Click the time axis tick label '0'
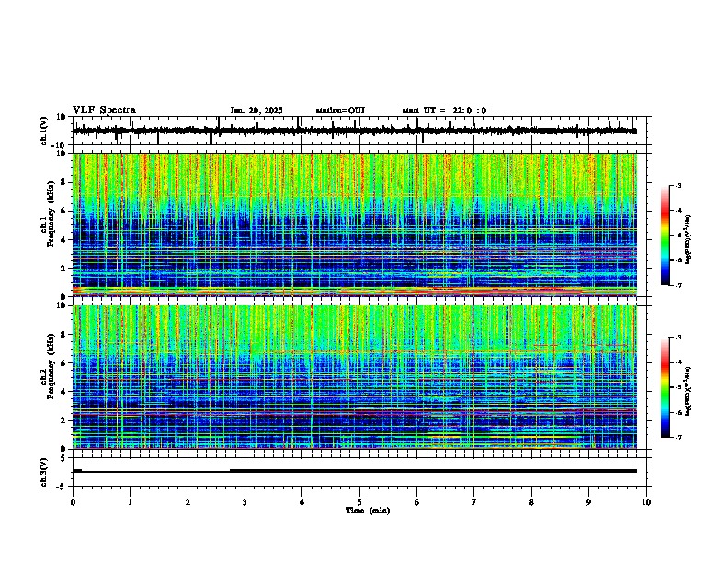The width and height of the screenshot is (728, 563). tap(73, 502)
